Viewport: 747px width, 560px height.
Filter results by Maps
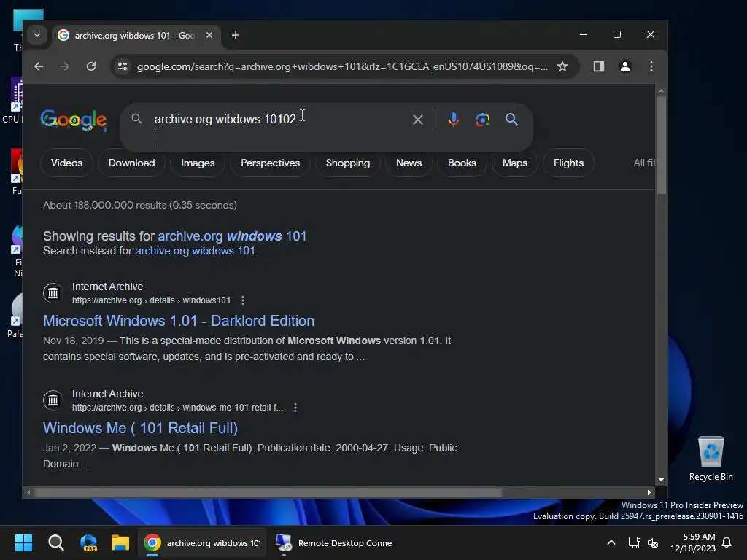(x=515, y=163)
